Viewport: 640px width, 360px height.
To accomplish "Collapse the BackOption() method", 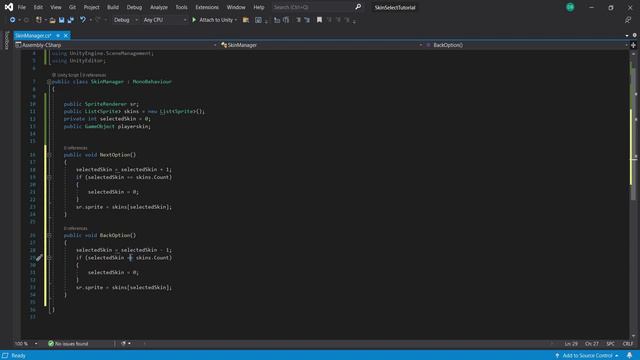I will pyautogui.click(x=49, y=235).
